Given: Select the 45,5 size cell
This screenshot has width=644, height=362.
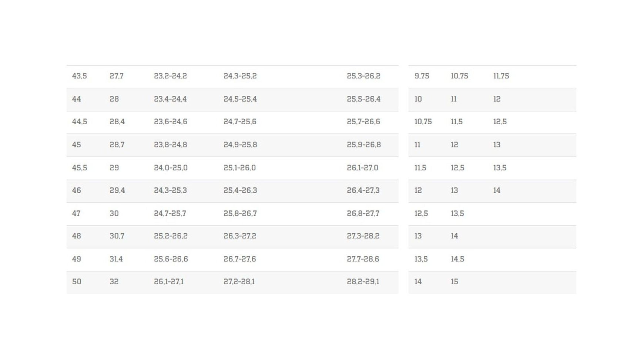Looking at the screenshot, I should [79, 168].
